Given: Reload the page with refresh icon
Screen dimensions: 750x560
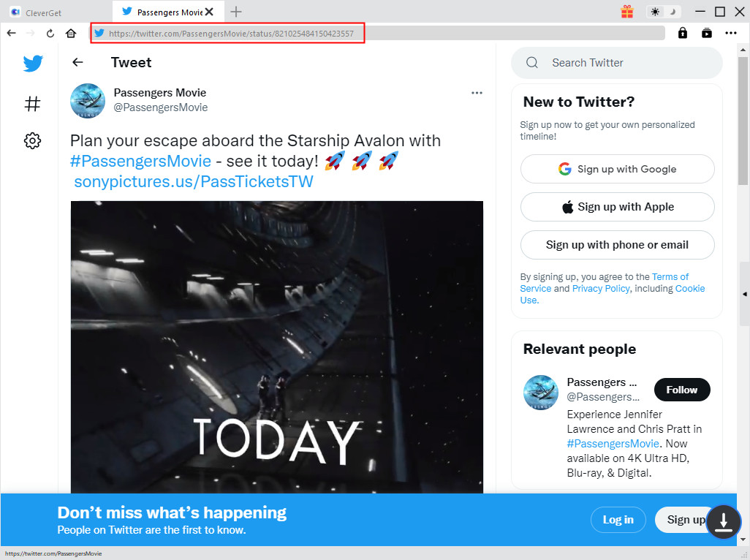Looking at the screenshot, I should pyautogui.click(x=50, y=33).
